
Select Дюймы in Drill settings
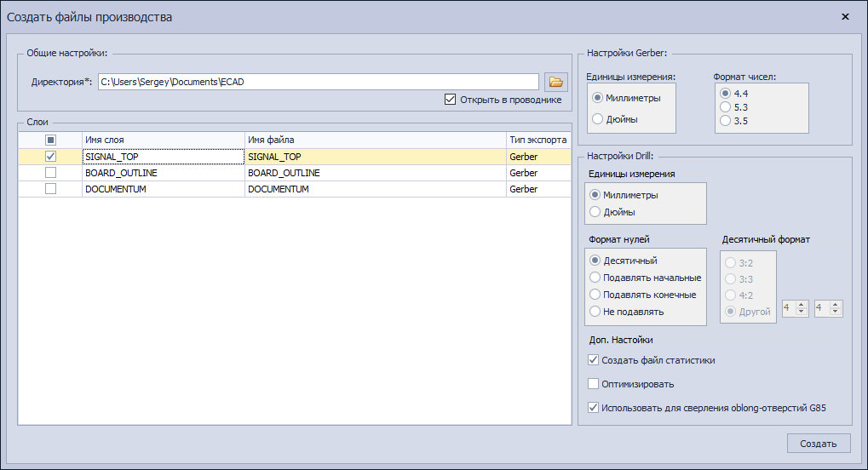point(595,212)
